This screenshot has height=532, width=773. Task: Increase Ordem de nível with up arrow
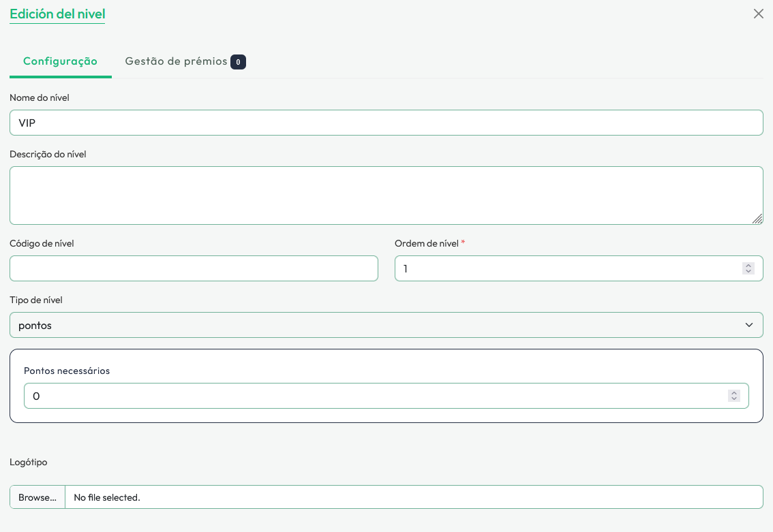(748, 266)
